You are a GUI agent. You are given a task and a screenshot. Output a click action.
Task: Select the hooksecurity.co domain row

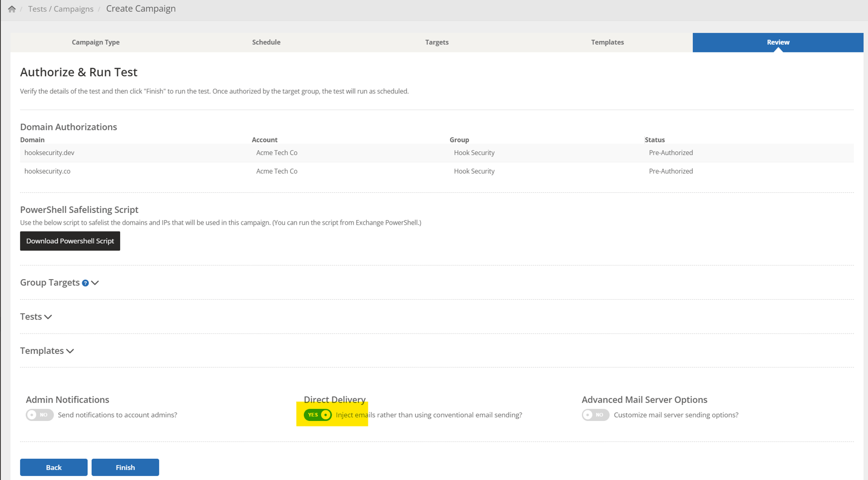click(47, 171)
